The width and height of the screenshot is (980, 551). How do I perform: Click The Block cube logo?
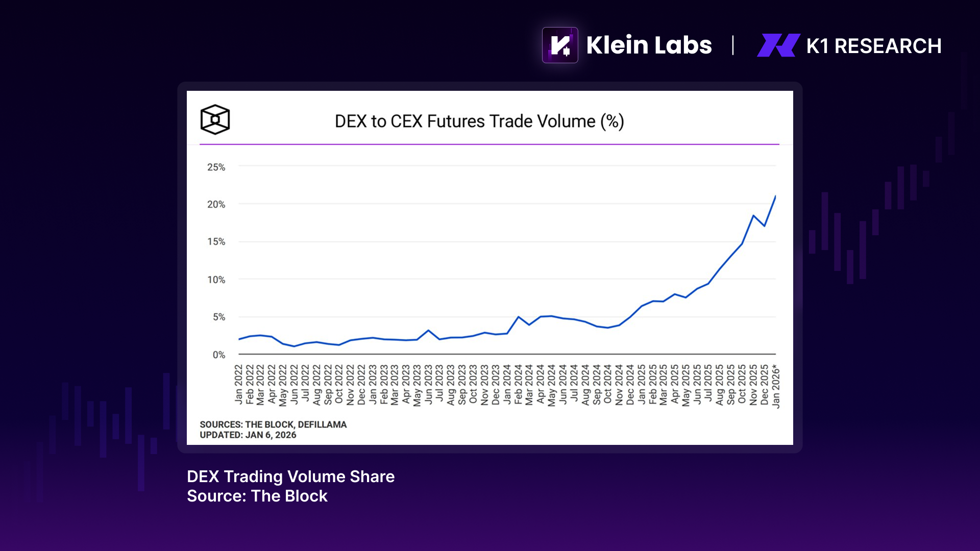(x=215, y=119)
